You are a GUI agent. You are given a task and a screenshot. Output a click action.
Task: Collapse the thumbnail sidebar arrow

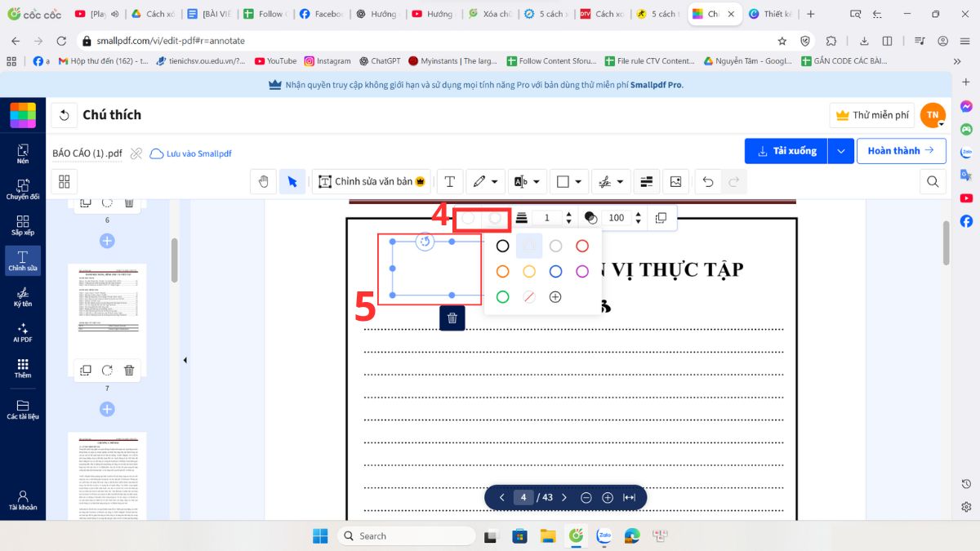tap(185, 360)
